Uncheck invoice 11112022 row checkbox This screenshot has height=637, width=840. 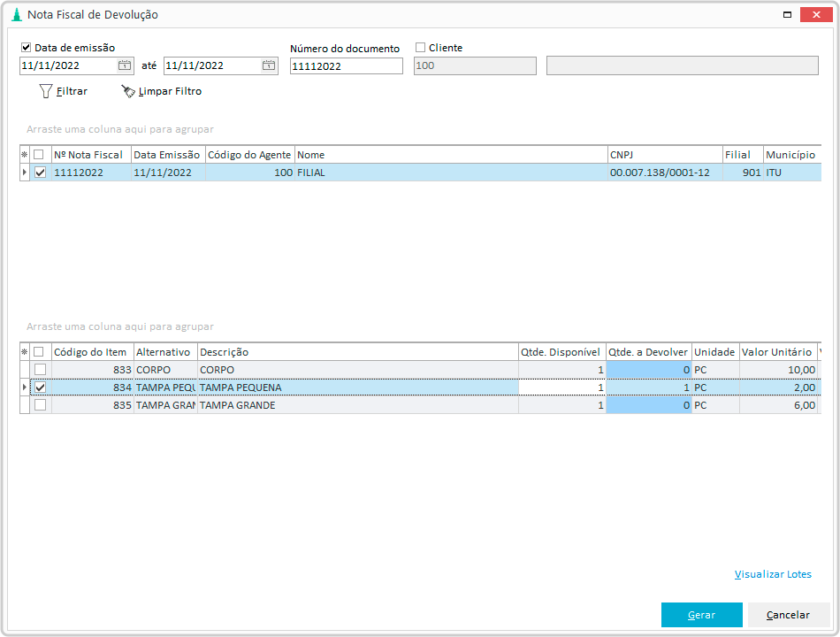coord(40,173)
